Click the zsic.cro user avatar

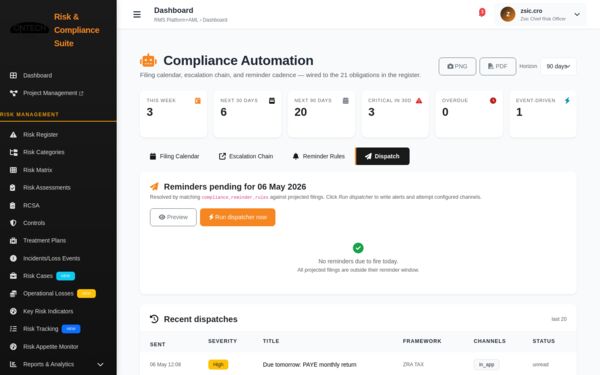pos(508,15)
